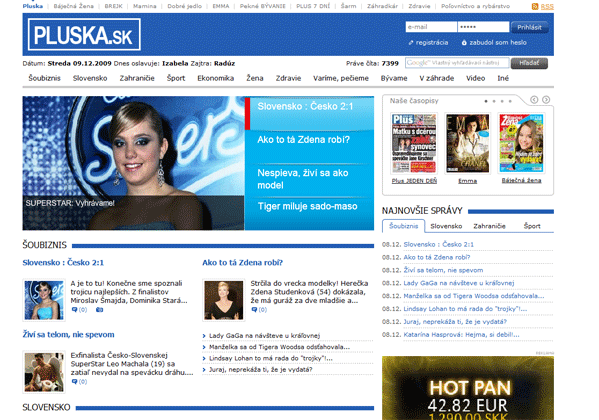Show next magazines with right arrow
The height and width of the screenshot is (420, 599).
click(546, 100)
